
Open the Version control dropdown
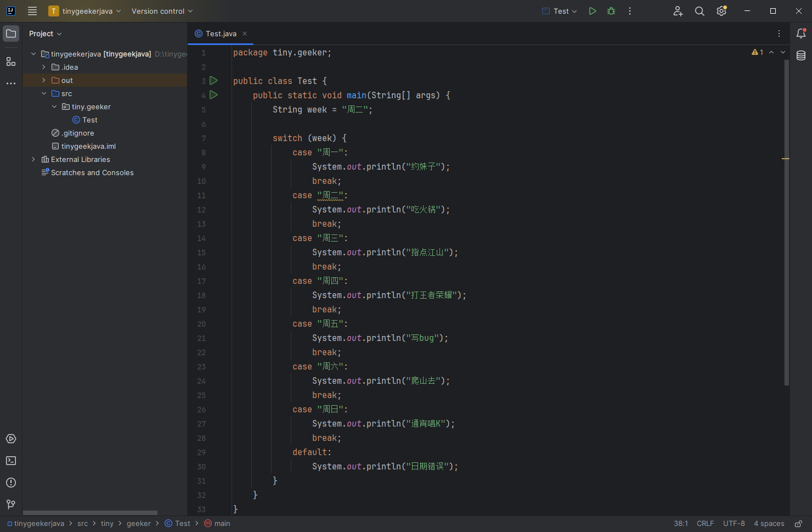click(x=162, y=11)
